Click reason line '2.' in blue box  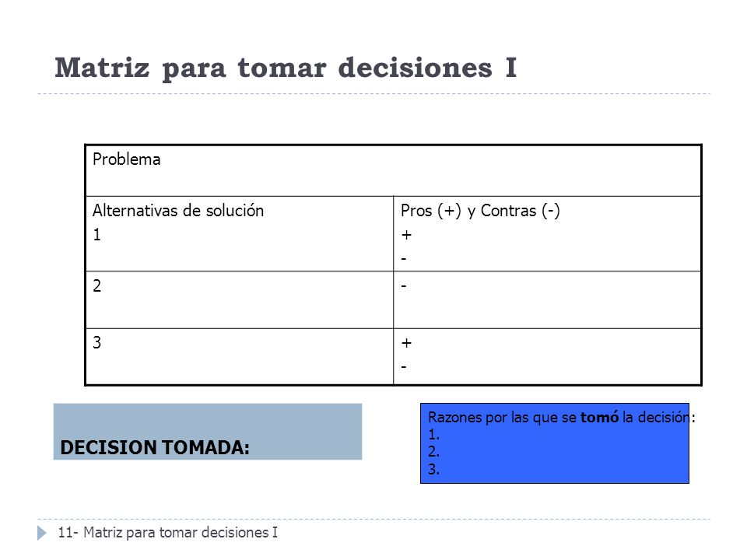433,451
